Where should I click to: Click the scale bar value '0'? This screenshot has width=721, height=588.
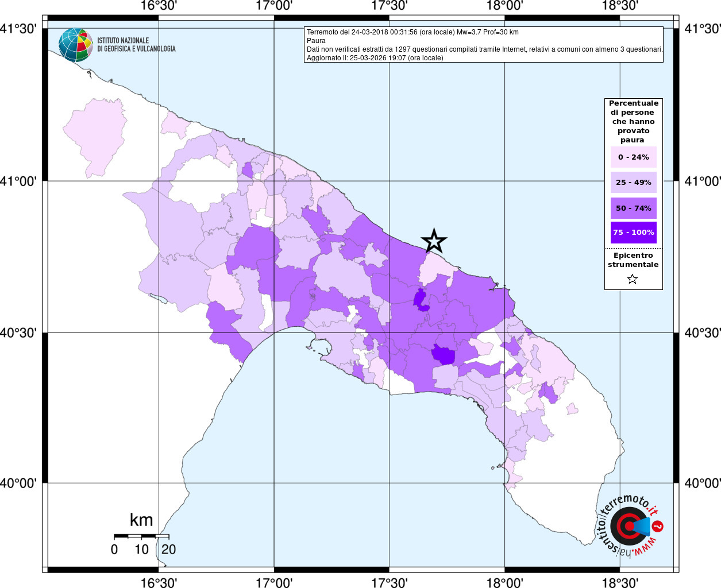(114, 550)
